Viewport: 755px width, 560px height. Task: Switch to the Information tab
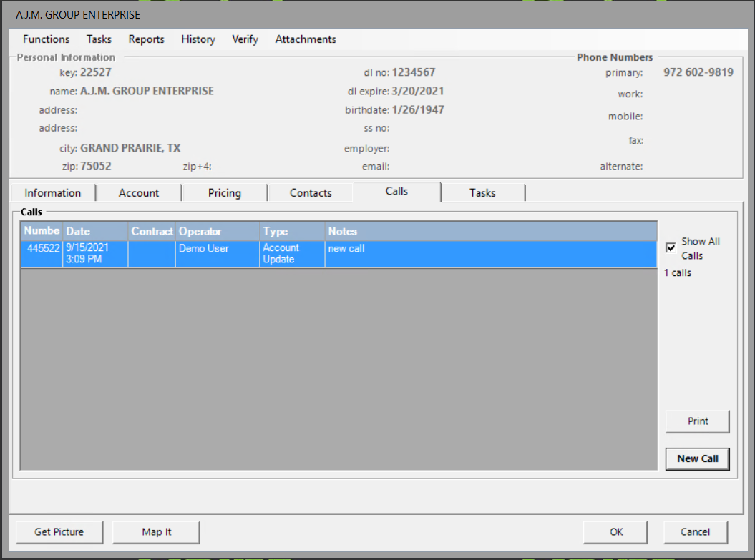(x=52, y=193)
